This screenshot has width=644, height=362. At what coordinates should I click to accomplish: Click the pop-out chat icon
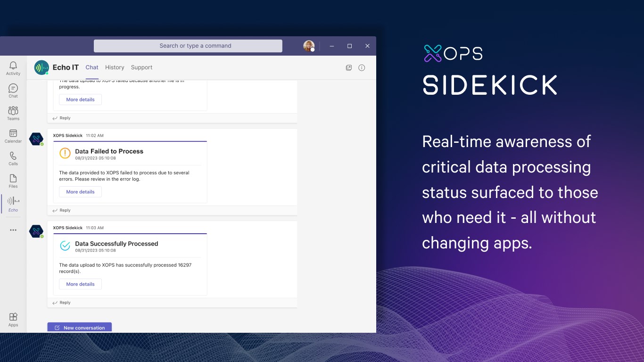point(349,67)
